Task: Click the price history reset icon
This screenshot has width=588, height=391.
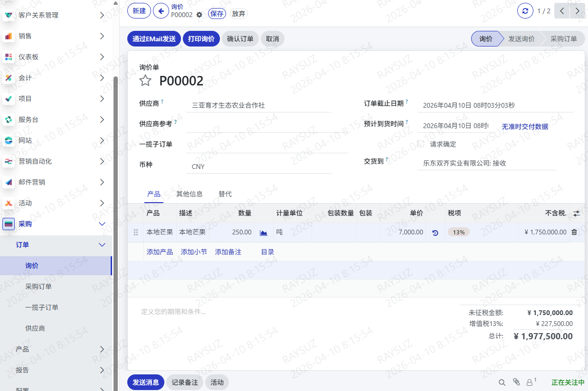Action: pos(435,233)
